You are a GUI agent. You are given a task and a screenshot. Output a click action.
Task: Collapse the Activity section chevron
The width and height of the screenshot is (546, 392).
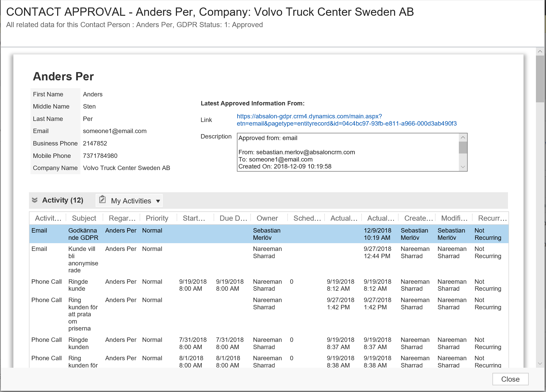(x=35, y=200)
